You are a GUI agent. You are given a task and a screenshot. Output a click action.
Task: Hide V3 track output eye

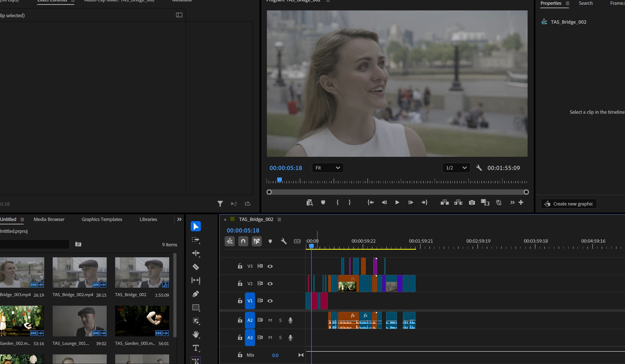(270, 266)
